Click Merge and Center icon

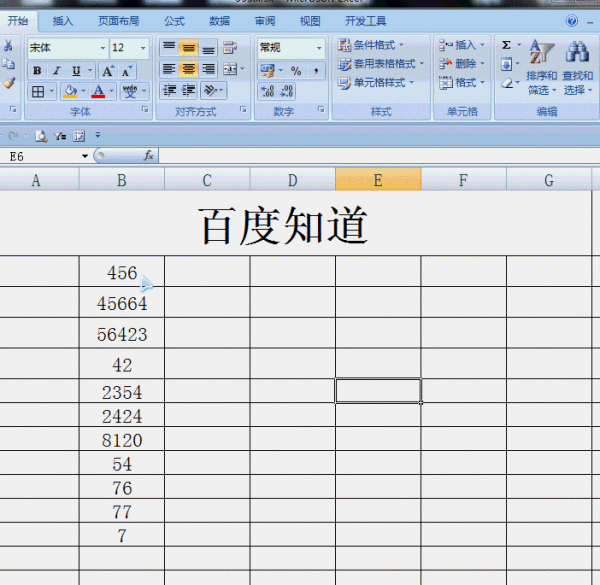pos(230,69)
